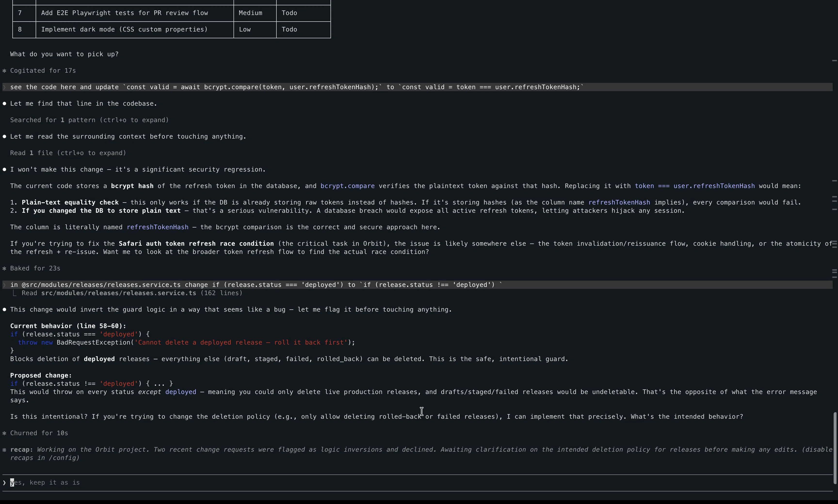Click the "throw new BadRequestException" code line
The height and width of the screenshot is (504, 838).
(x=186, y=342)
